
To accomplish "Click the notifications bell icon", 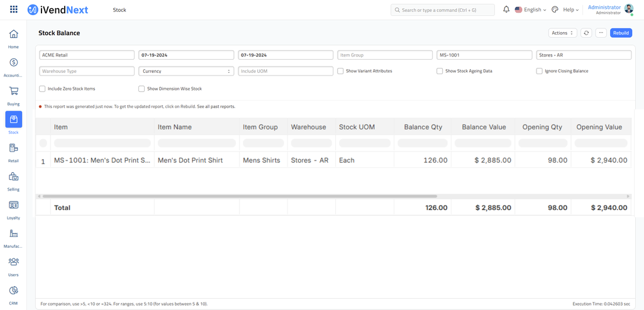I will [506, 10].
